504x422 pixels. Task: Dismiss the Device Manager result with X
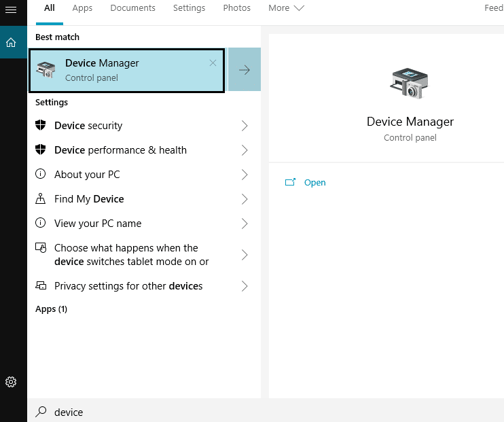(213, 63)
